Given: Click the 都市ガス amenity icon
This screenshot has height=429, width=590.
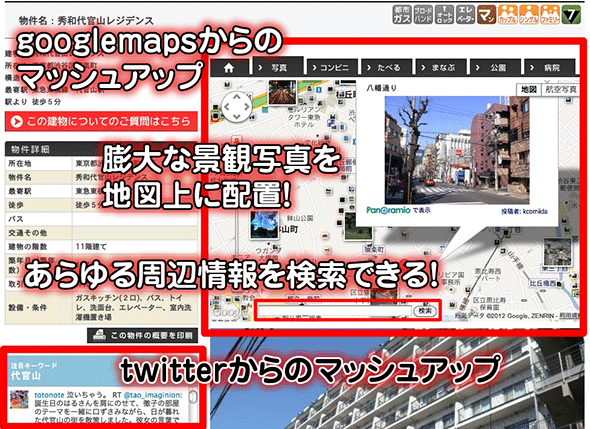Looking at the screenshot, I should 402,15.
